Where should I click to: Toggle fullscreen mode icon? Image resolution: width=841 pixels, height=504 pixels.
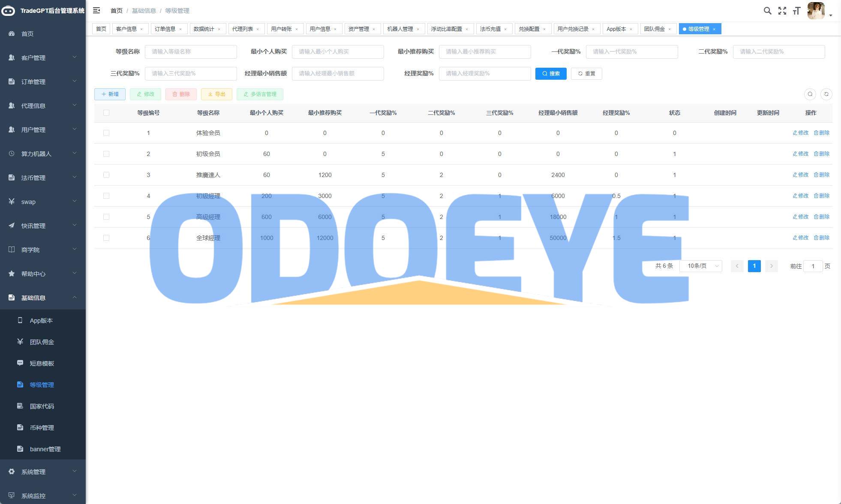pyautogui.click(x=782, y=11)
